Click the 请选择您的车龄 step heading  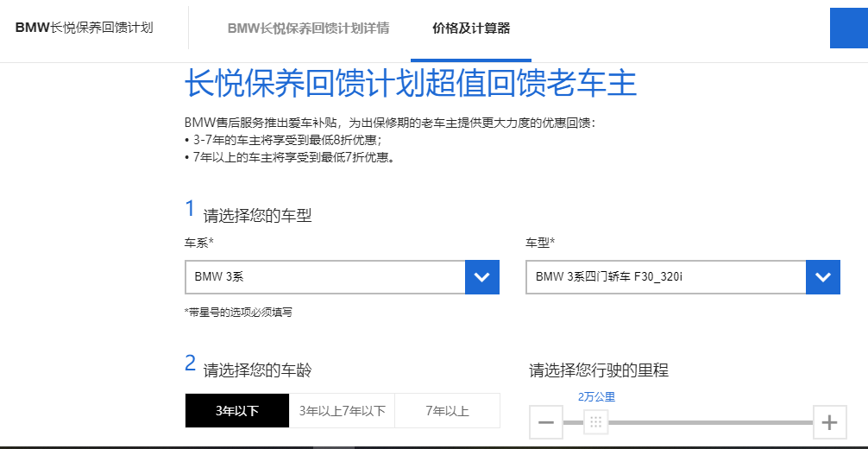257,370
